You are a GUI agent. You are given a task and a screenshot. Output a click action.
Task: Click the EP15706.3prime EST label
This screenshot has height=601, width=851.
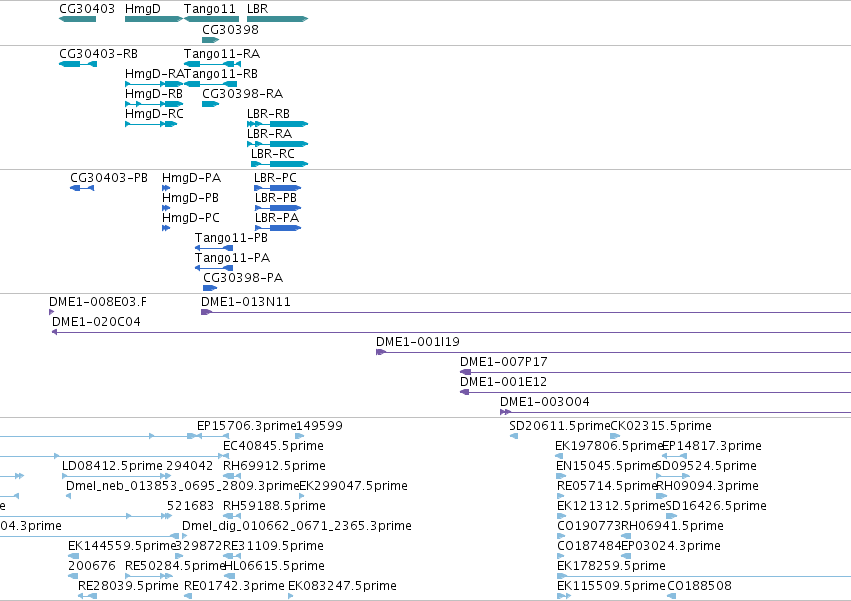click(247, 426)
